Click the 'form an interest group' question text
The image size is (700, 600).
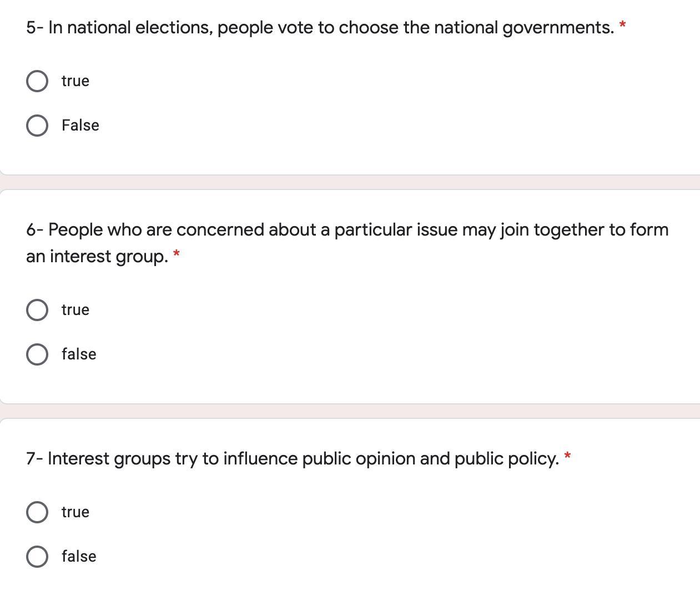click(x=347, y=230)
